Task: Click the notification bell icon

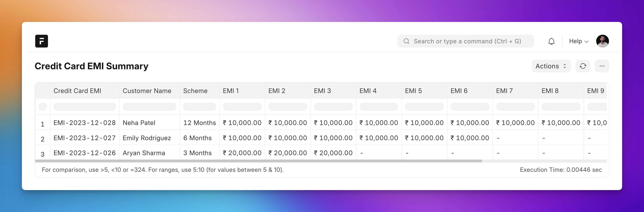Action: point(552,41)
